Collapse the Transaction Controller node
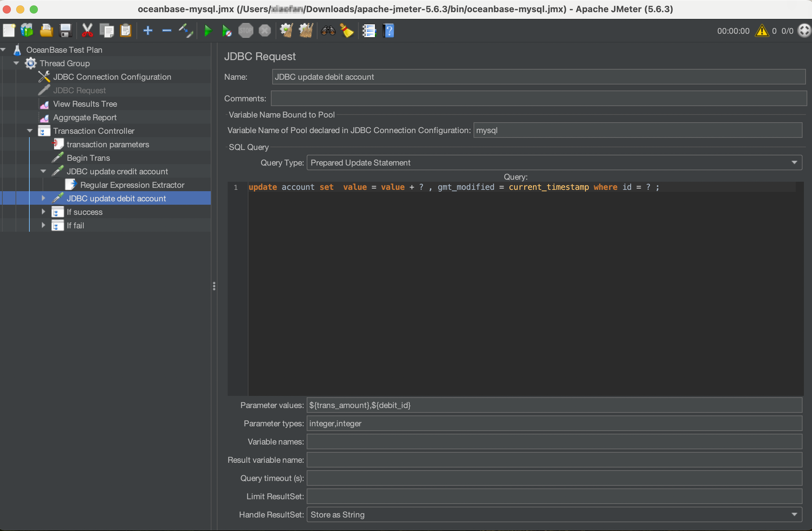Viewport: 812px width, 531px height. tap(30, 131)
